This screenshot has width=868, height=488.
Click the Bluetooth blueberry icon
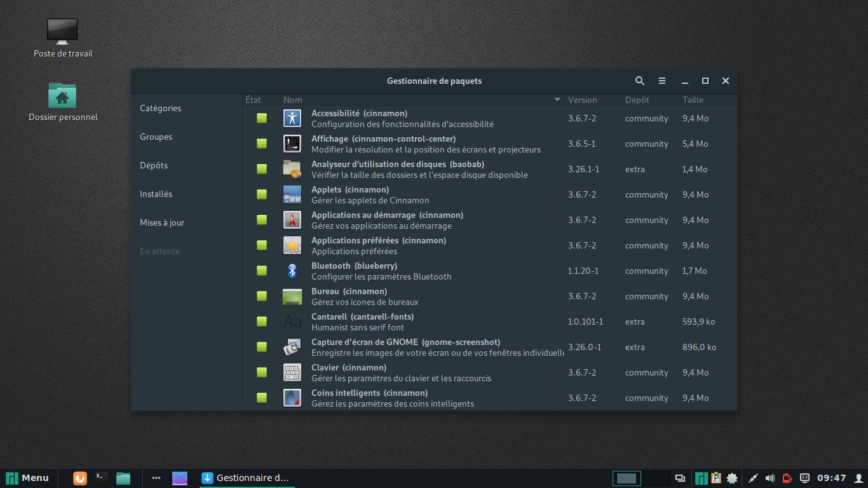coord(292,271)
